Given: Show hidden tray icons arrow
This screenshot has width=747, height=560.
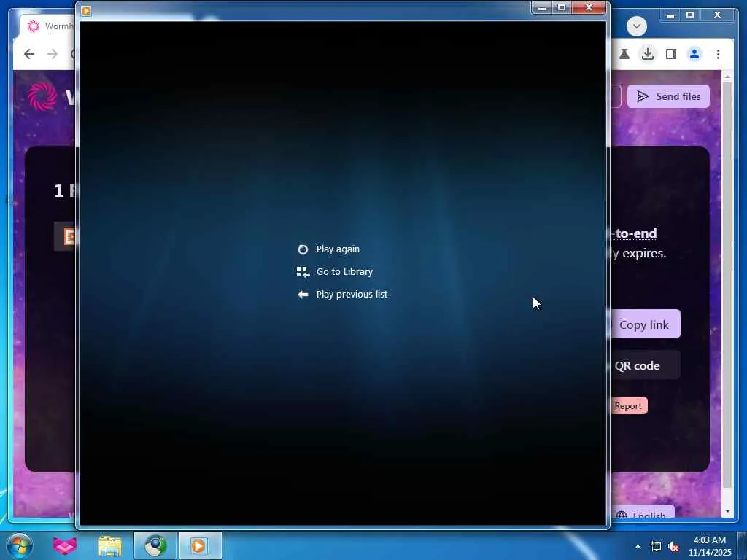Looking at the screenshot, I should tap(638, 547).
